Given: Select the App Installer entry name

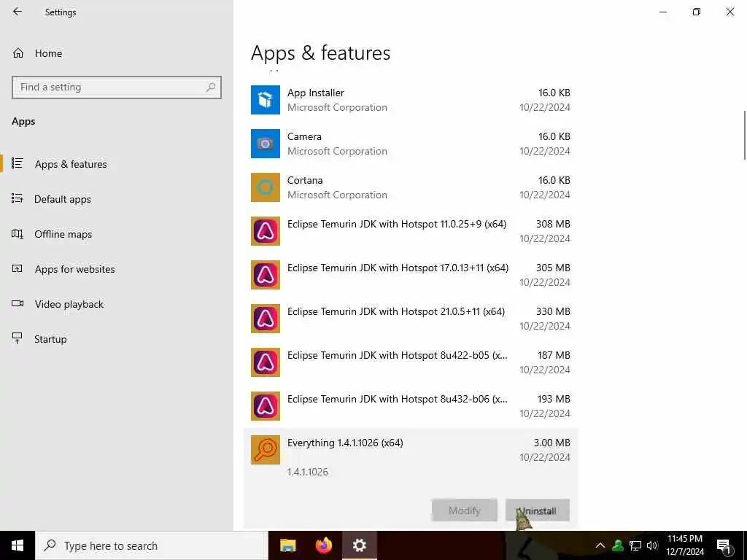Looking at the screenshot, I should tap(315, 93).
